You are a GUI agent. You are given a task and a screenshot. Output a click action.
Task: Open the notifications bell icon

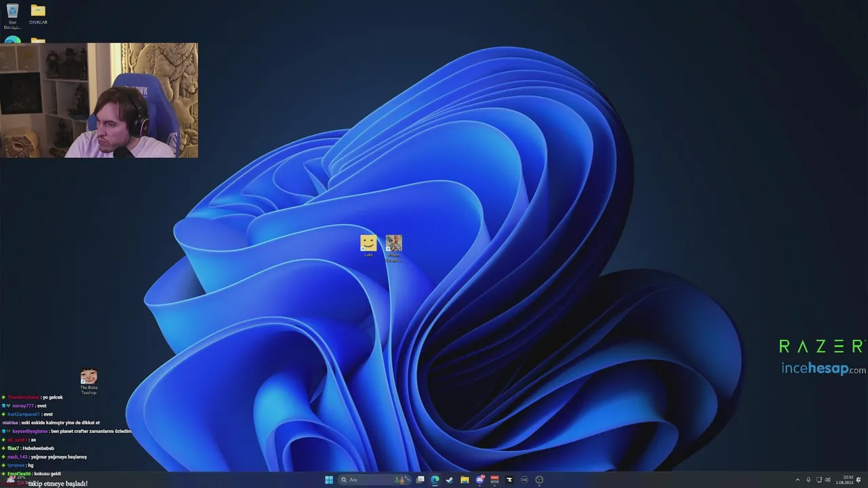(859, 480)
